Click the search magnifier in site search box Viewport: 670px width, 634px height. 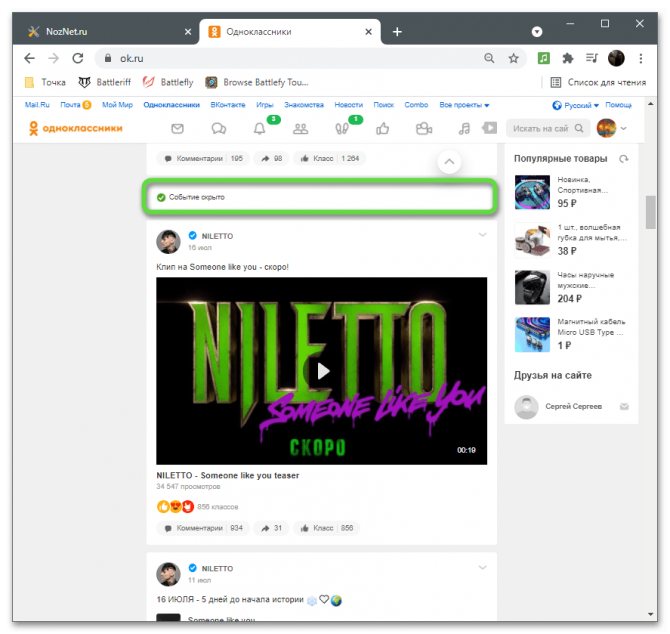[579, 128]
